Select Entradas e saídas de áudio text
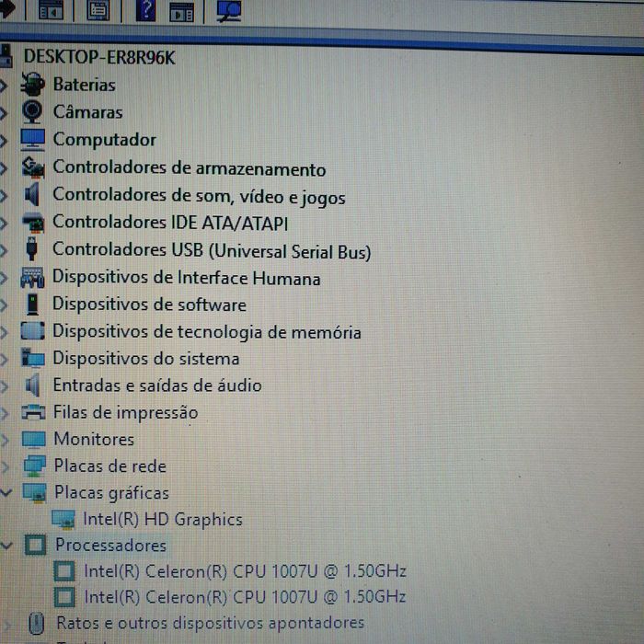The height and width of the screenshot is (644, 644). click(x=157, y=385)
